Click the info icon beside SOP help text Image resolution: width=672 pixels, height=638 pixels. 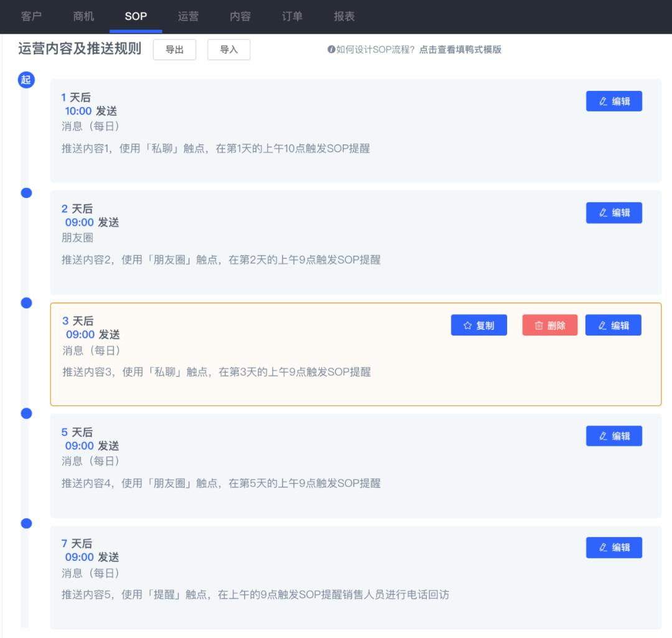[331, 50]
